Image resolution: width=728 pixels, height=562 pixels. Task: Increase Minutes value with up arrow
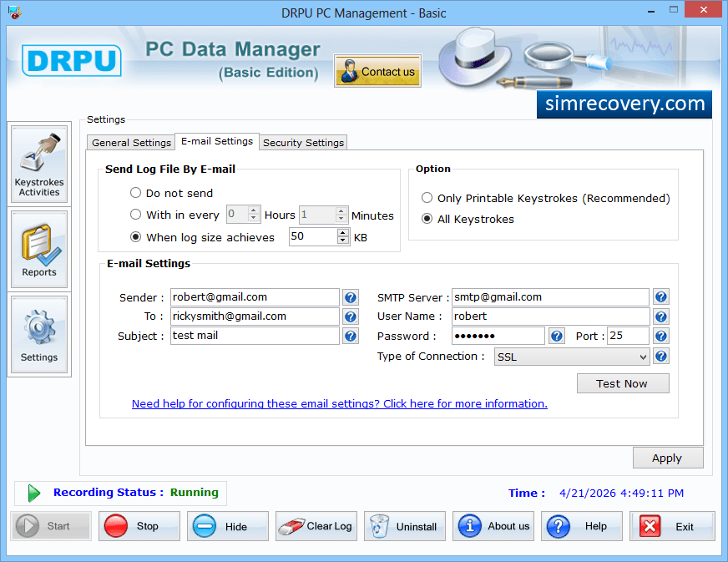tap(341, 211)
